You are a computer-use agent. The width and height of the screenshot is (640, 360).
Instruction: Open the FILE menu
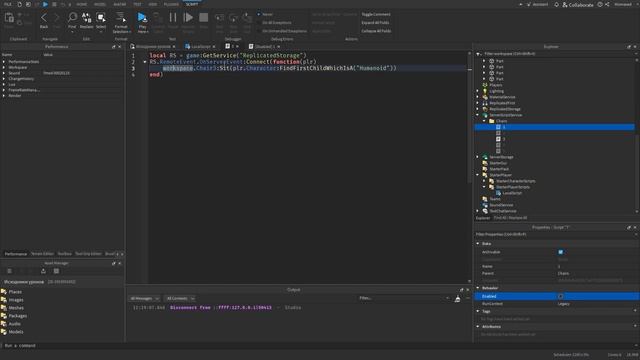click(8, 4)
